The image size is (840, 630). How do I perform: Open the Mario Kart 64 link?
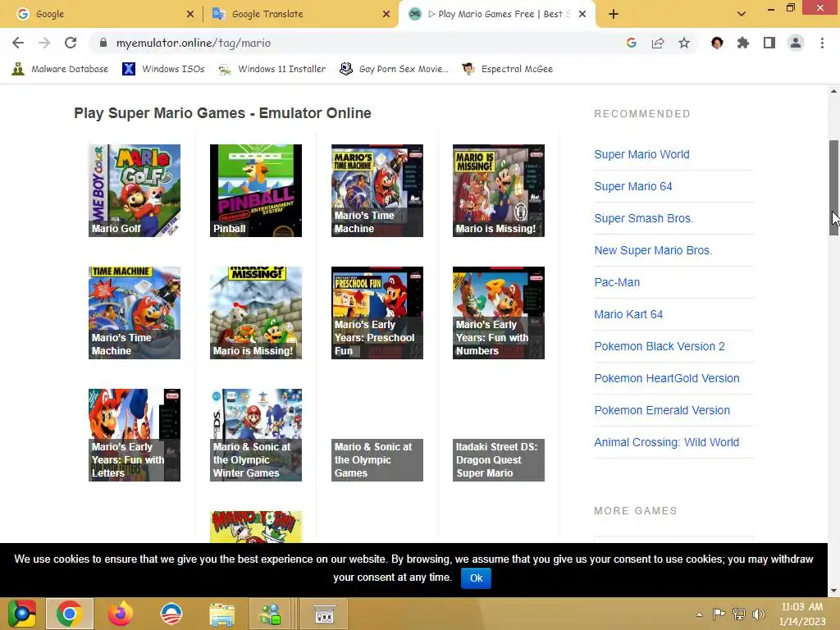[x=628, y=314]
